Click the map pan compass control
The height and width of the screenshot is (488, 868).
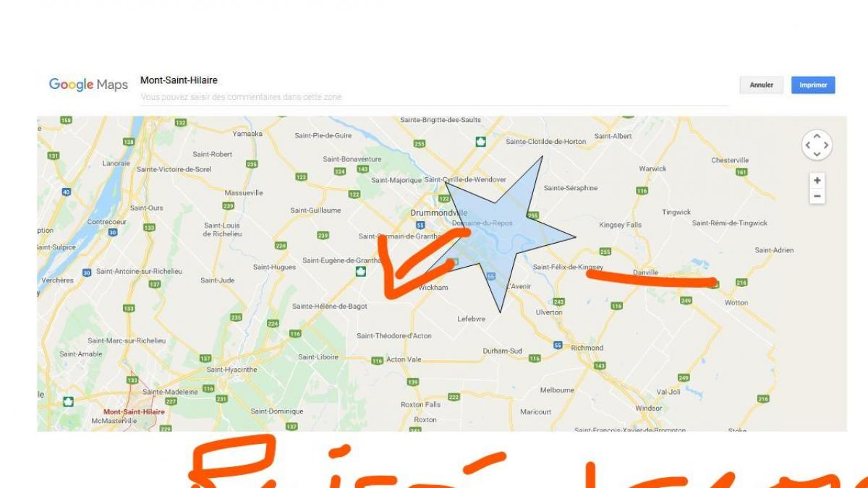[817, 145]
